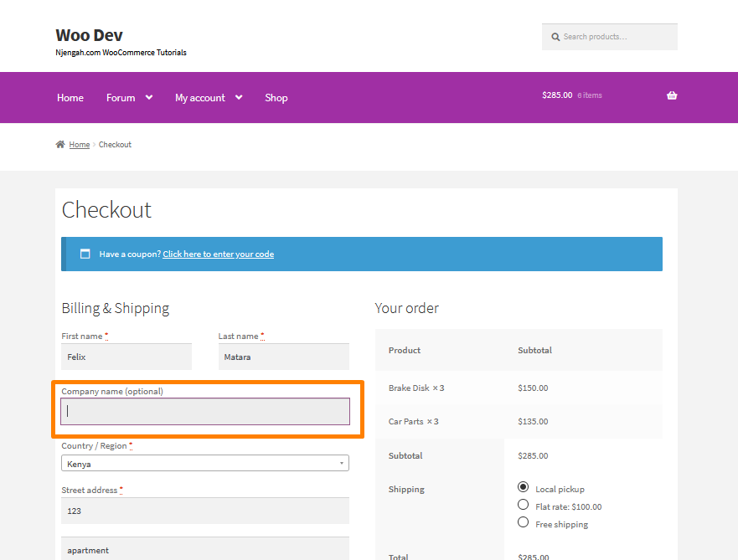
Task: Click the $135.00 subtotal value
Action: tap(533, 421)
